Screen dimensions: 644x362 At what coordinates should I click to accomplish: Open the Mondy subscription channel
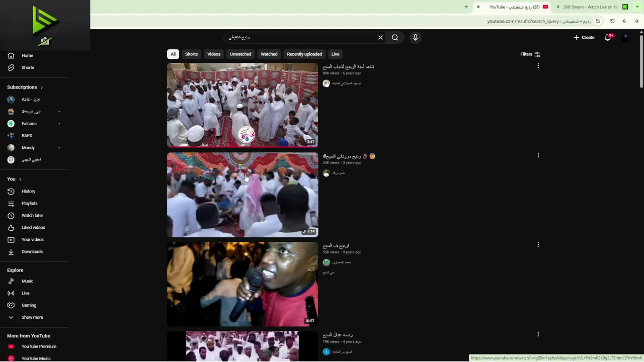(x=28, y=148)
